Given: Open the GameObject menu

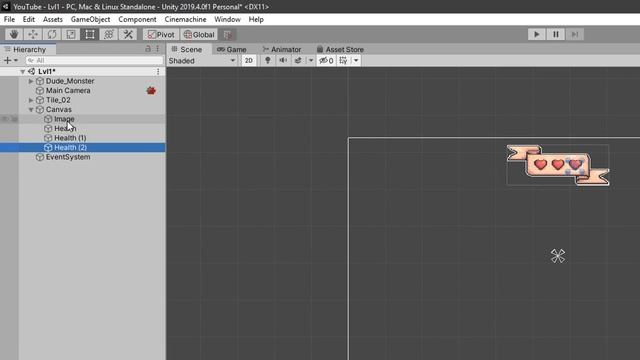Looking at the screenshot, I should click(90, 19).
